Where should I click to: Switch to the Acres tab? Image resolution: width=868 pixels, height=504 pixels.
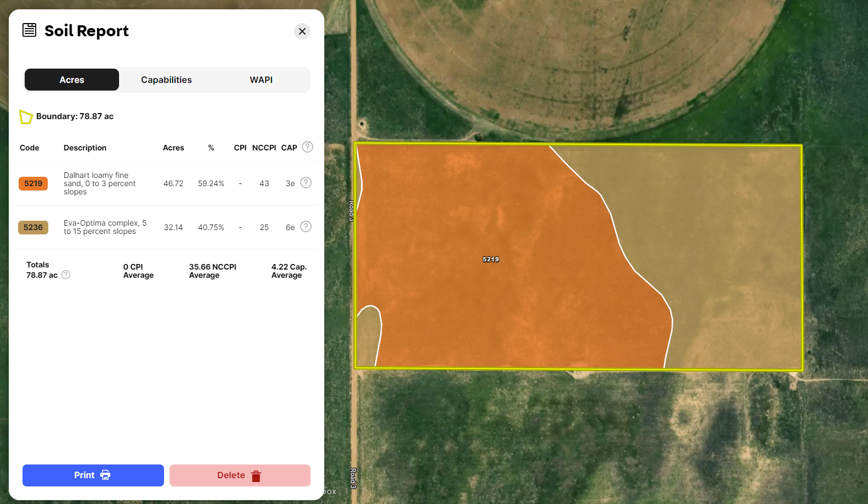click(72, 80)
